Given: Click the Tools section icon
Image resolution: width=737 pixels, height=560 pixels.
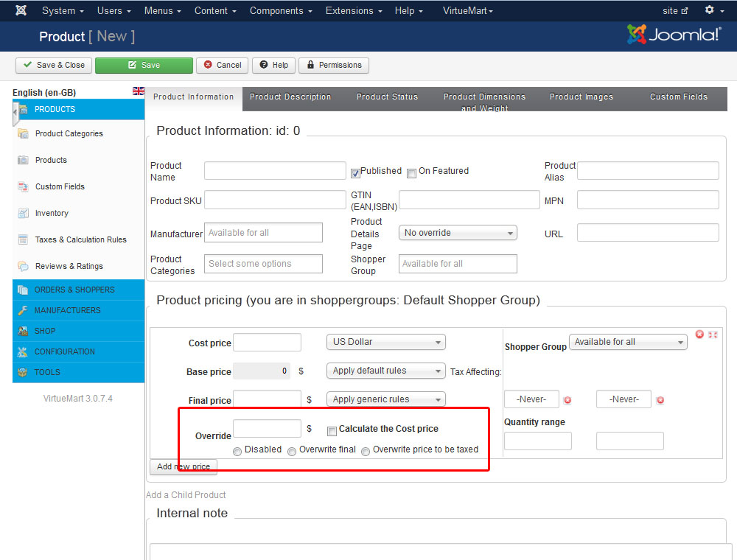Looking at the screenshot, I should point(23,373).
